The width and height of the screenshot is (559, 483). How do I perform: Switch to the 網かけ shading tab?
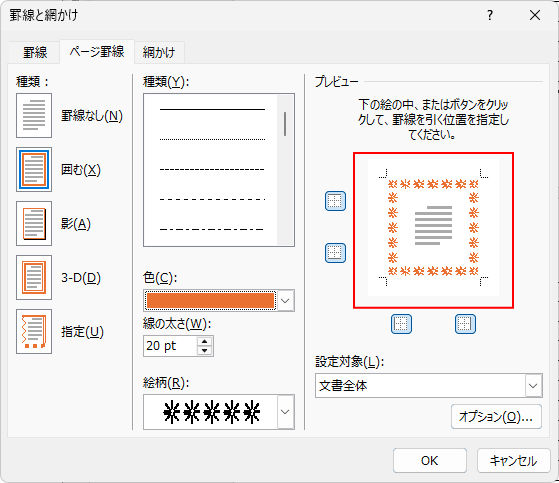tap(159, 52)
